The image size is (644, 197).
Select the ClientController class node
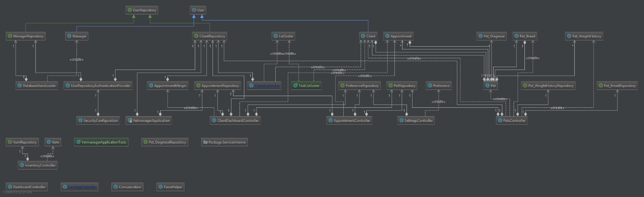pos(264,86)
